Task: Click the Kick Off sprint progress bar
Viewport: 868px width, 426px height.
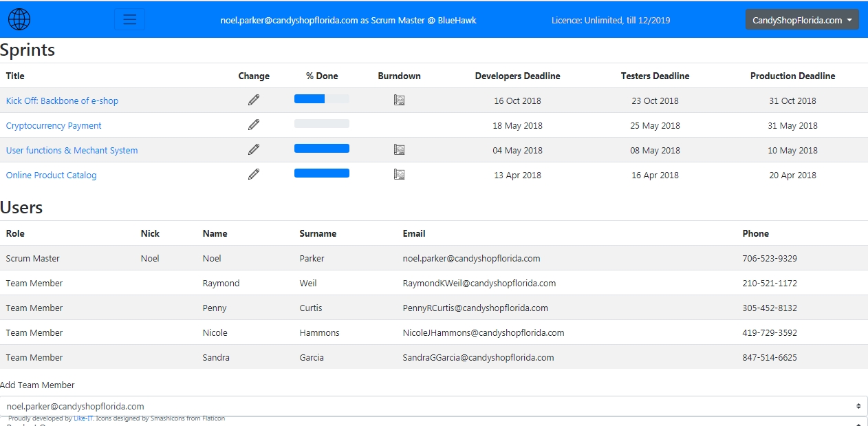Action: point(322,99)
